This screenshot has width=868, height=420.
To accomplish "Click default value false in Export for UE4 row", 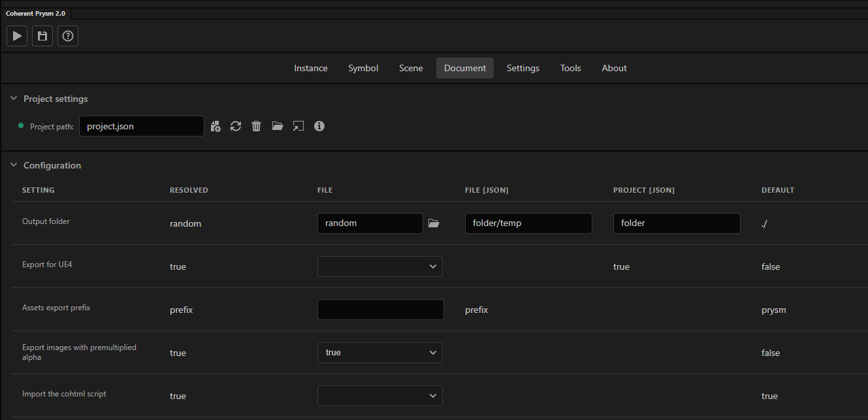I will tap(771, 267).
